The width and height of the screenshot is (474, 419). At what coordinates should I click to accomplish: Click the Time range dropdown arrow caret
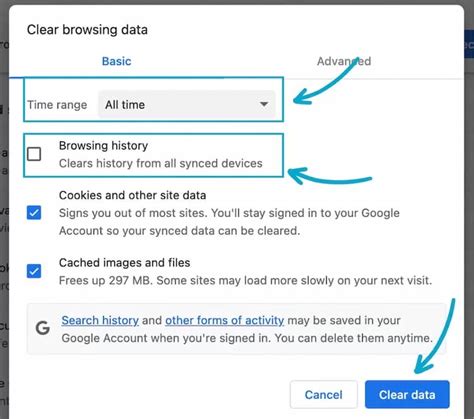(x=264, y=104)
